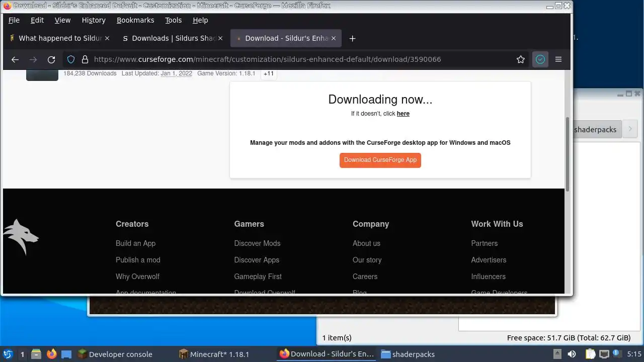Show site security padlock info
Image resolution: width=644 pixels, height=362 pixels.
point(85,59)
